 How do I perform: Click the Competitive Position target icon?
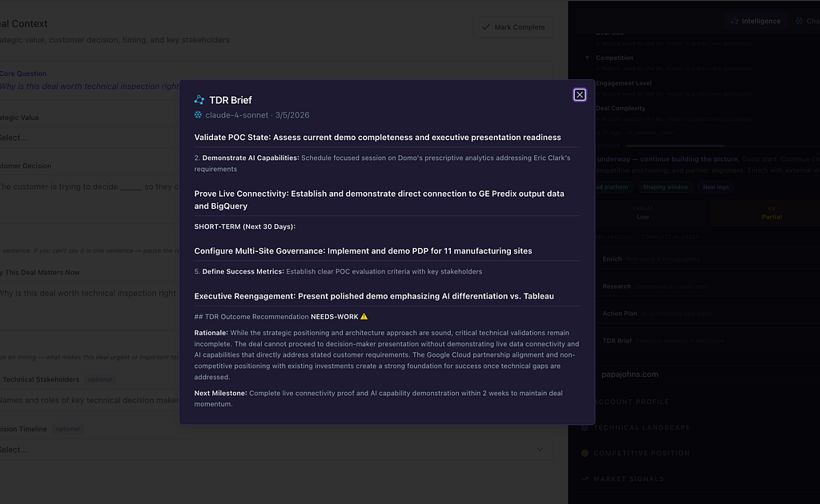coord(585,454)
